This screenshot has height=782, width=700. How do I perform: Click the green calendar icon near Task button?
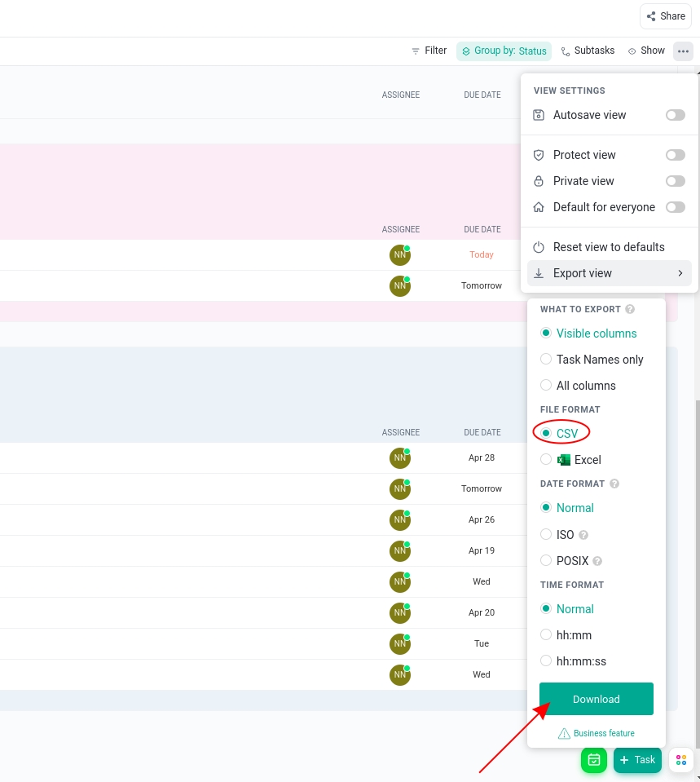(x=593, y=759)
